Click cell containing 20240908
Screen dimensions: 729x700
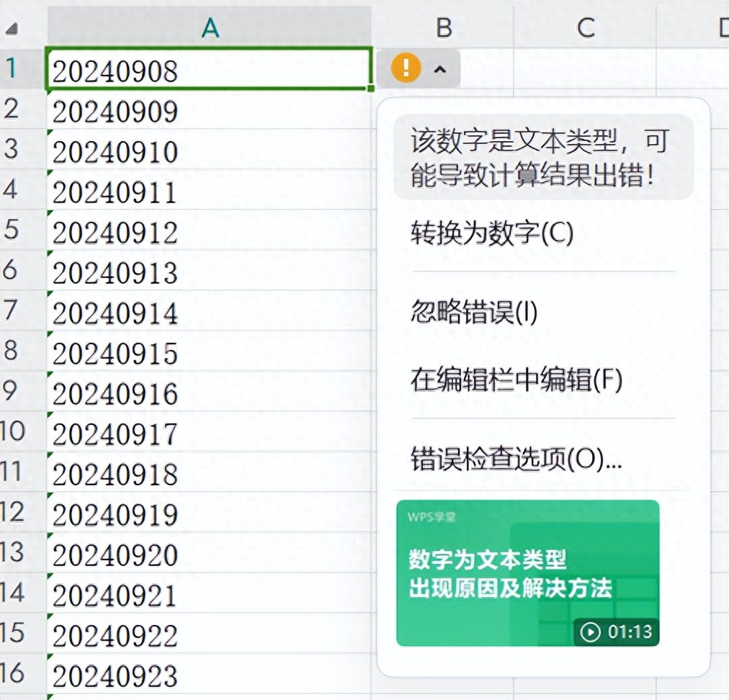(209, 68)
